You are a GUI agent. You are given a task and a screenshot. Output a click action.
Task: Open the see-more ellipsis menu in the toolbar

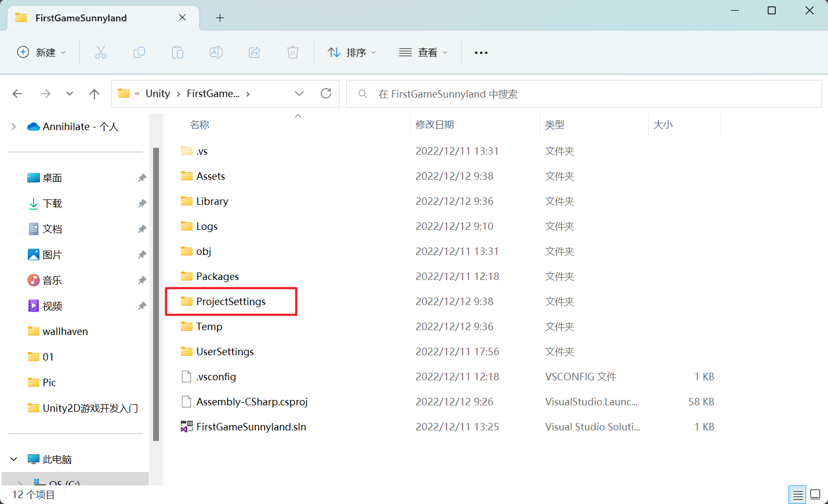[x=481, y=52]
